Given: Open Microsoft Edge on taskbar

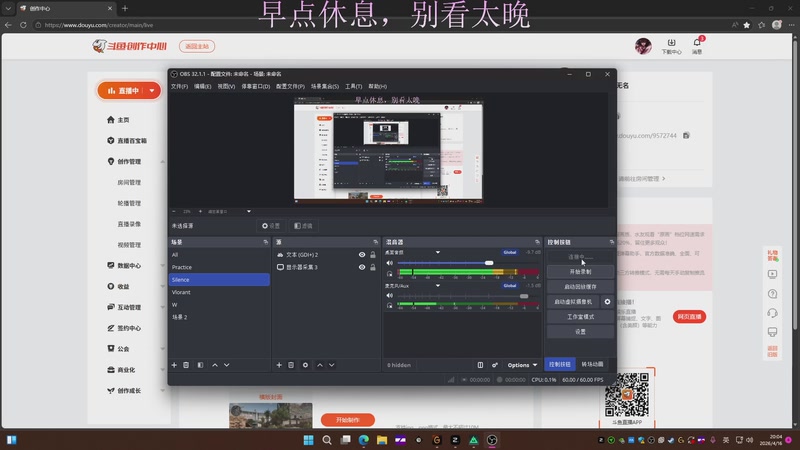Looking at the screenshot, I should pos(363,440).
